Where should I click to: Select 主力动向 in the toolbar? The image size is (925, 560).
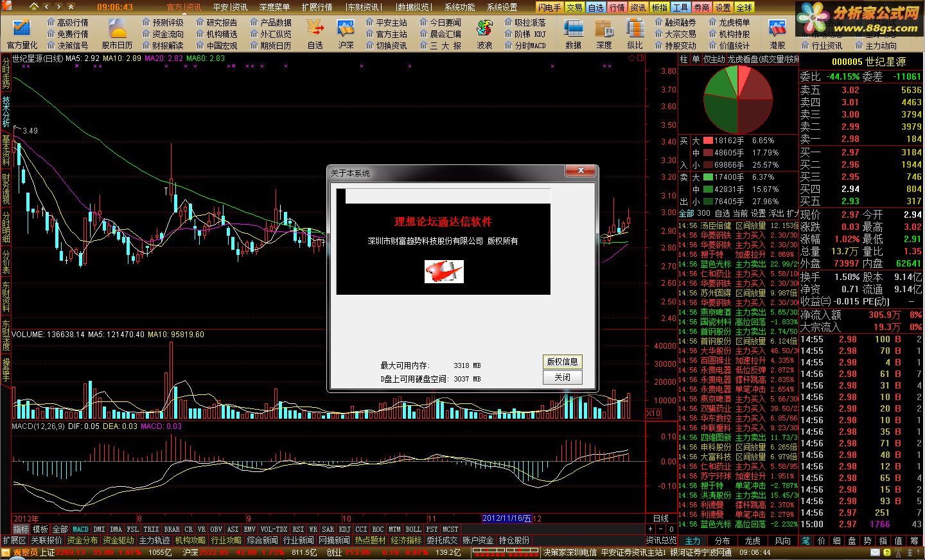point(876,46)
